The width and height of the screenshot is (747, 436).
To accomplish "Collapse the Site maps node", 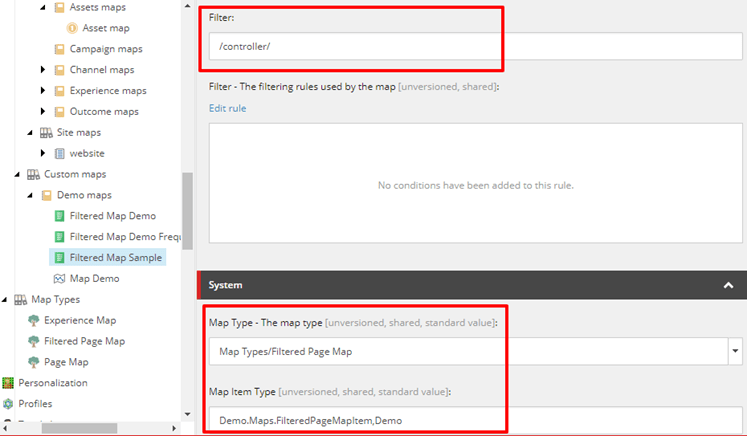I will pyautogui.click(x=30, y=133).
